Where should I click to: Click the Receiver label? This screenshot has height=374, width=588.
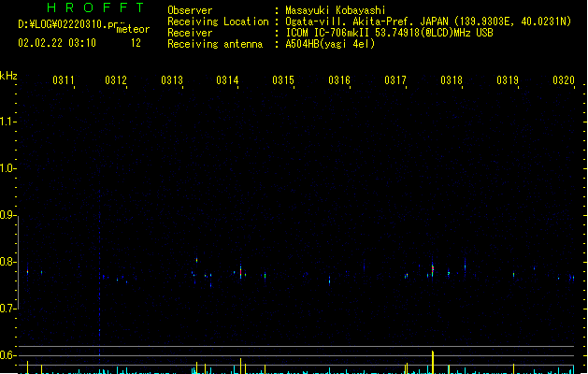(x=190, y=33)
